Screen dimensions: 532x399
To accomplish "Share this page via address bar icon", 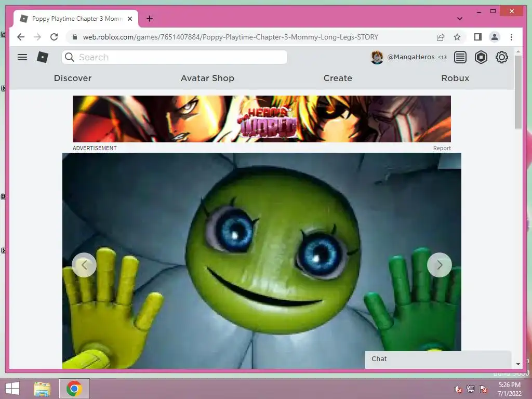I will click(441, 37).
